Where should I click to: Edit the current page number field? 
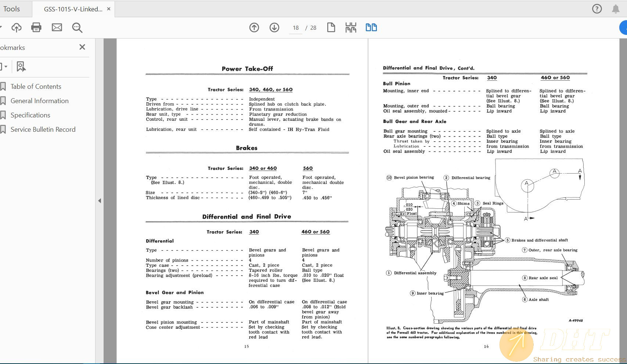(296, 28)
